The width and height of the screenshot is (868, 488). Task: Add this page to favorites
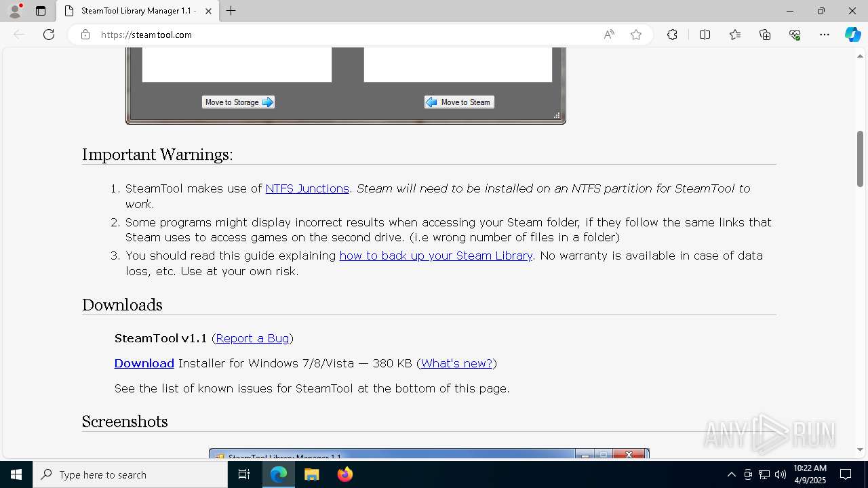pos(636,35)
